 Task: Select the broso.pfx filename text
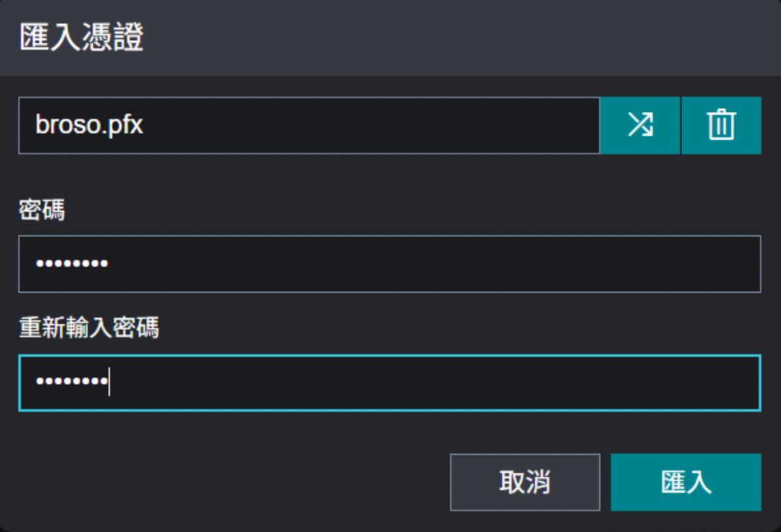tap(89, 125)
